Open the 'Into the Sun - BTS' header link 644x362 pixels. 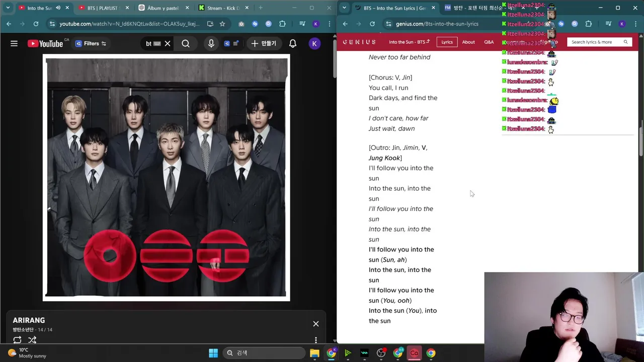409,42
